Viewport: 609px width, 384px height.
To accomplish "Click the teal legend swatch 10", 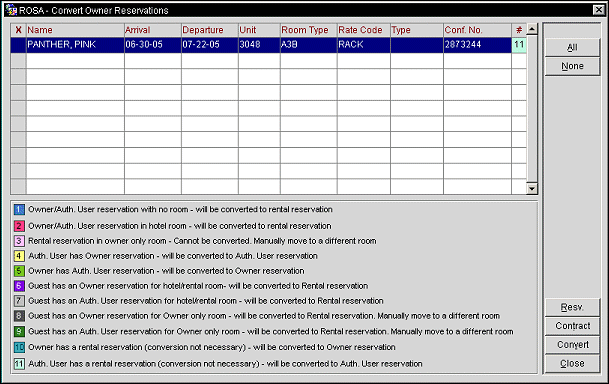I will (19, 347).
